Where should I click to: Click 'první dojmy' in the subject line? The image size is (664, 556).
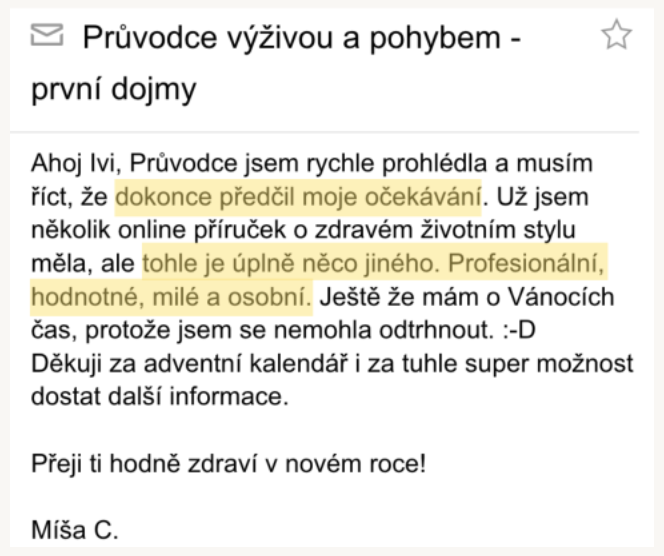[x=113, y=89]
